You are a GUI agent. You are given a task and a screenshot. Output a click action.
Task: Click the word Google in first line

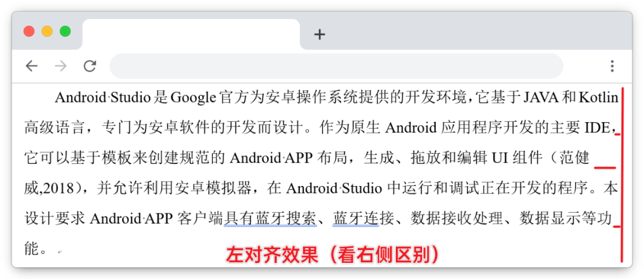pyautogui.click(x=193, y=98)
